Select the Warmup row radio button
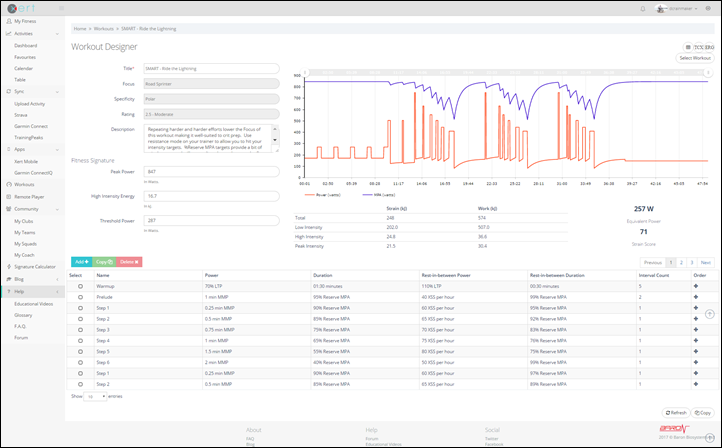 point(80,286)
